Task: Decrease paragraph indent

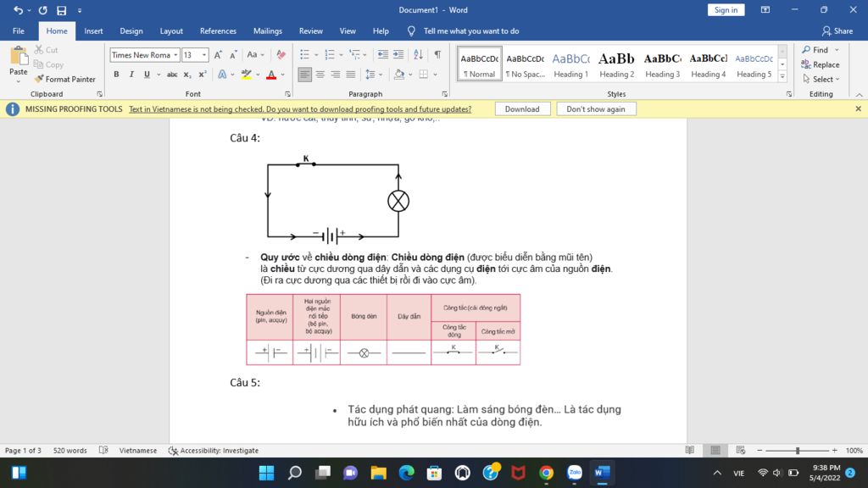Action: point(382,54)
